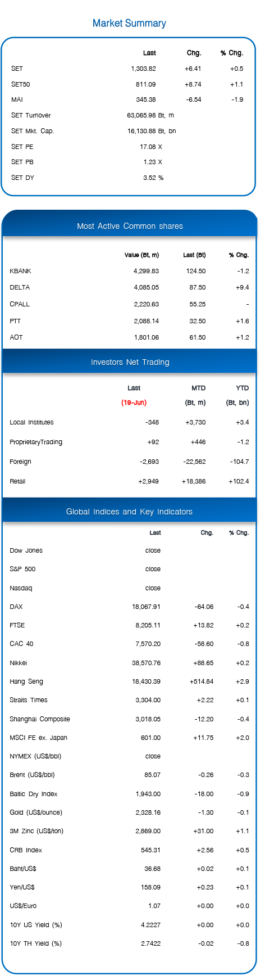Screen dimensions: 265x980
Task: Click the Brent (US$/bbl) row
Action: (x=129, y=775)
